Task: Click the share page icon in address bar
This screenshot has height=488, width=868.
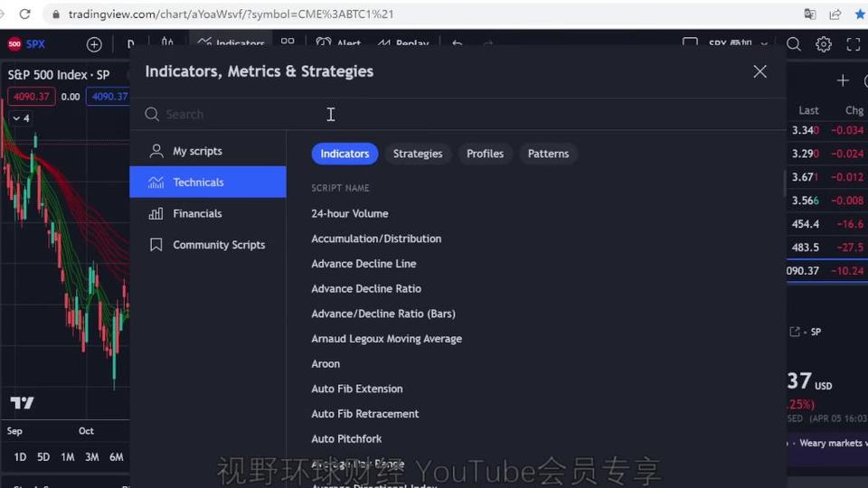Action: pyautogui.click(x=835, y=14)
